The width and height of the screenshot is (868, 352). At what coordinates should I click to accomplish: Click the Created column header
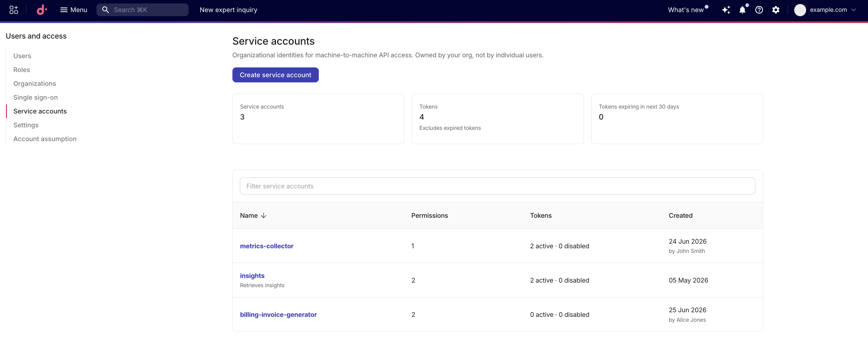tap(680, 215)
